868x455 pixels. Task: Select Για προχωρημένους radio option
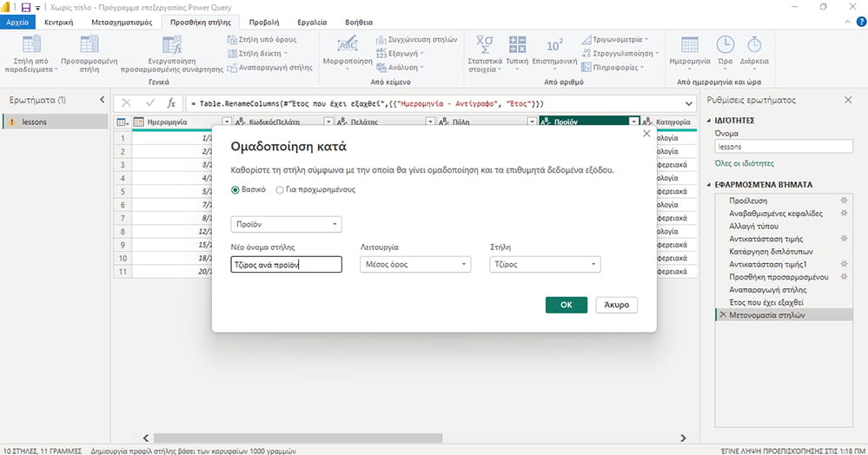coord(280,190)
